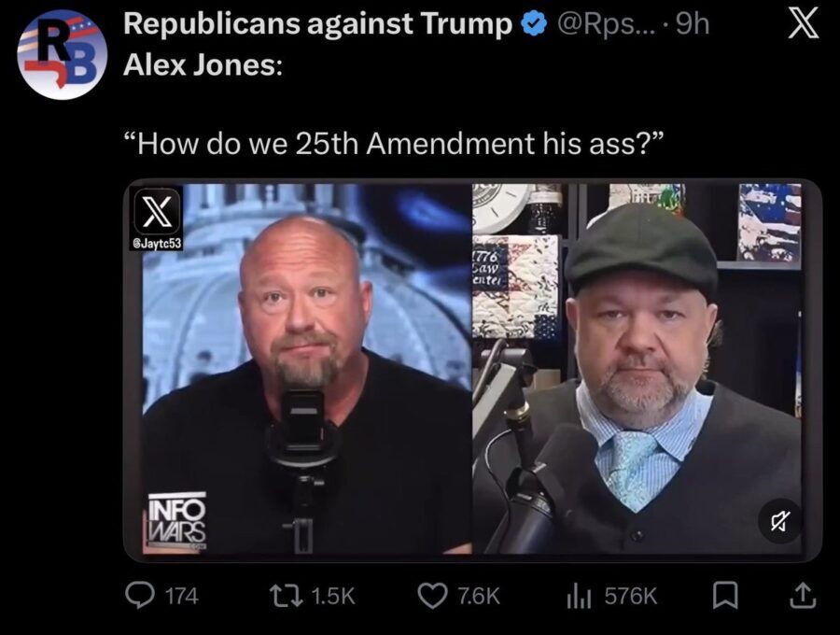840x635 pixels.
Task: Click the 1.5K reposts count
Action: (332, 597)
